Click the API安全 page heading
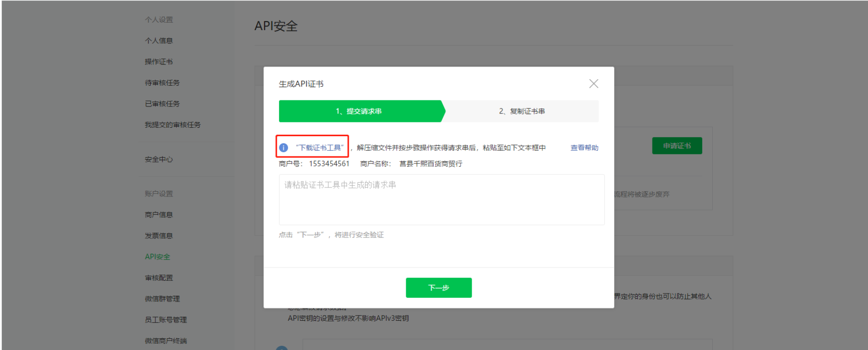The width and height of the screenshot is (868, 350). (276, 26)
